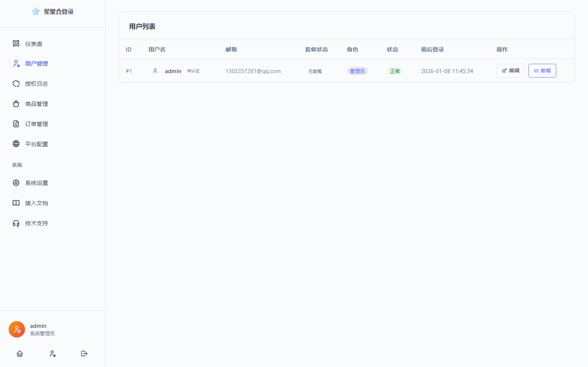Click the headset icon for 技术支持
The height and width of the screenshot is (367, 588).
click(x=16, y=223)
